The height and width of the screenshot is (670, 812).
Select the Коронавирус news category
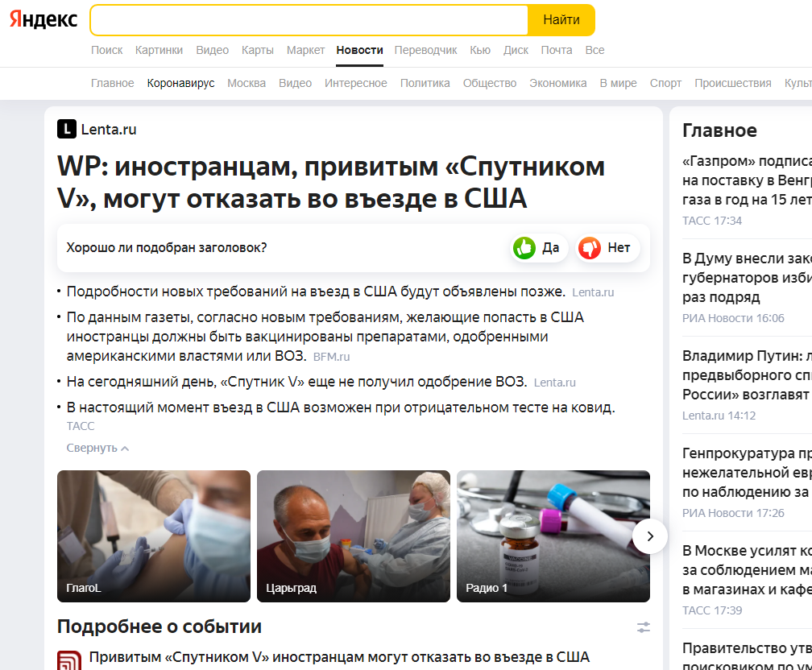(x=180, y=84)
